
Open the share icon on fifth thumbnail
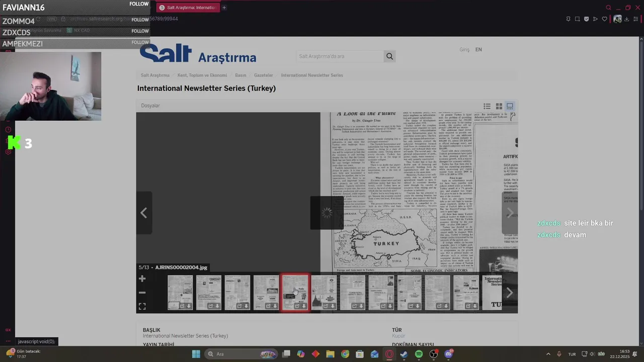click(x=297, y=306)
